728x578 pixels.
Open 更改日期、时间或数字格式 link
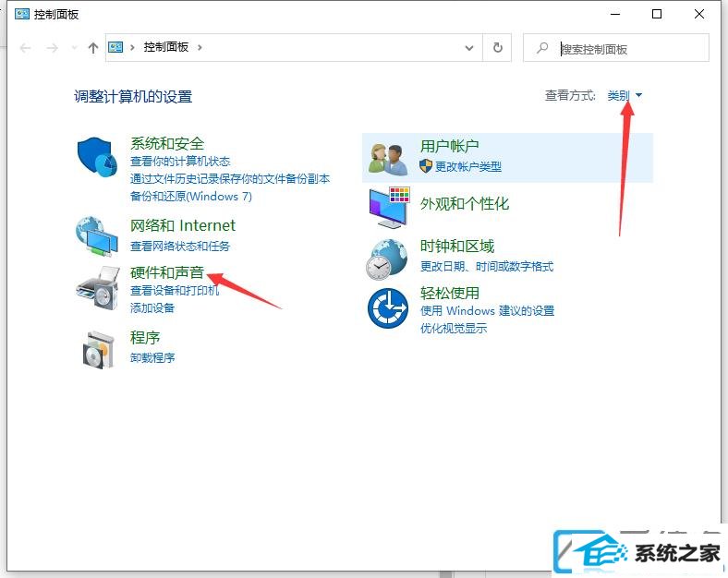pos(487,266)
